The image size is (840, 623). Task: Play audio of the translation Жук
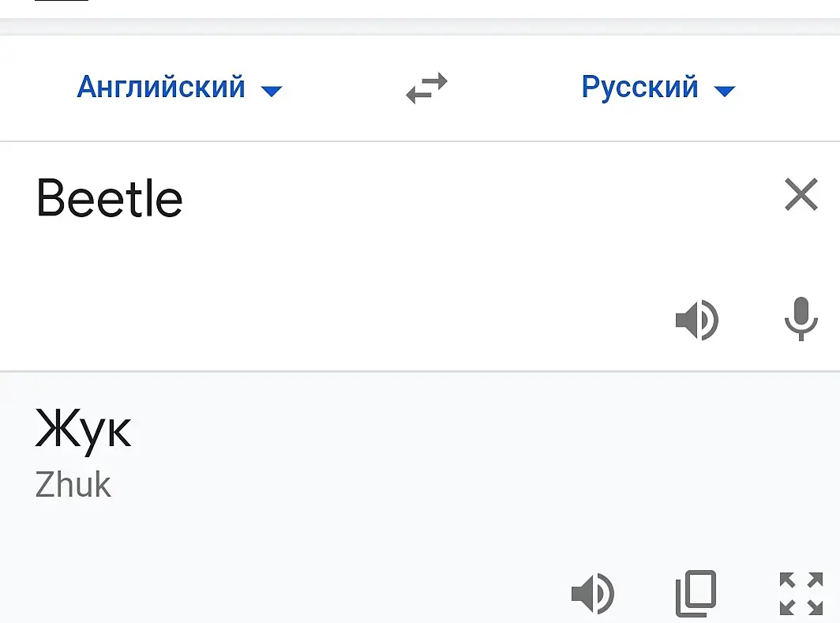coord(592,593)
